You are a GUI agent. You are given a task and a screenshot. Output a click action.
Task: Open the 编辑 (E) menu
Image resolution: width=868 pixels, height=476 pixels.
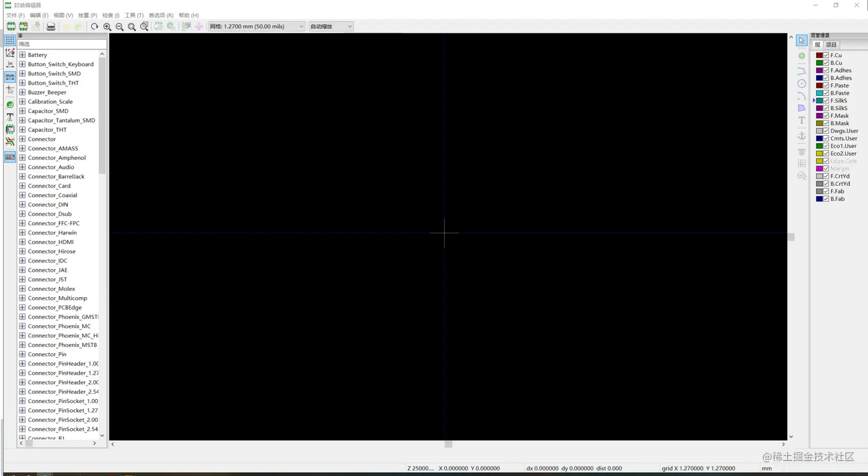click(39, 15)
